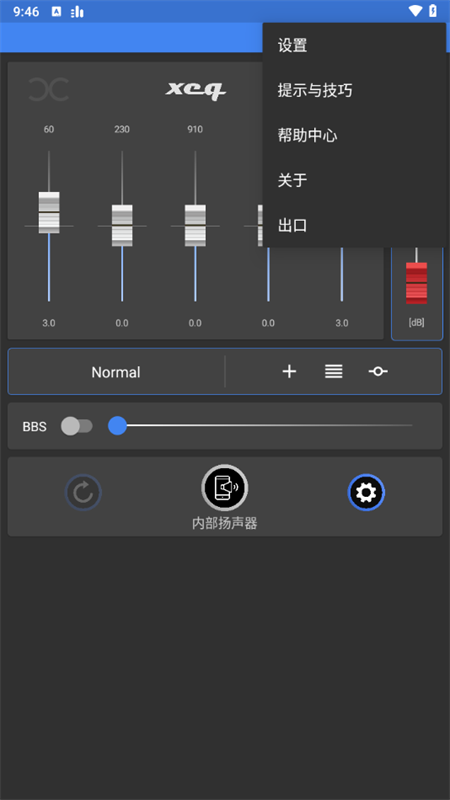This screenshot has width=450, height=800.
Task: Choose 关于 in the menu
Action: click(354, 180)
